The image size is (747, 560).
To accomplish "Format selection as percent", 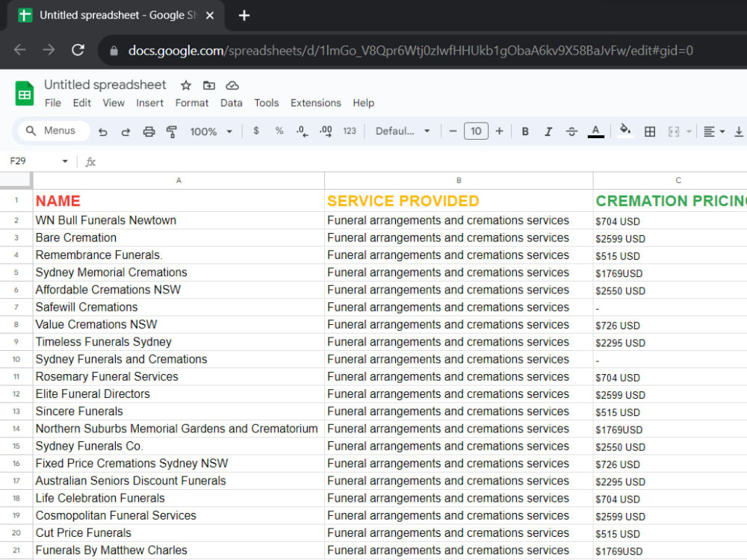I will [279, 131].
